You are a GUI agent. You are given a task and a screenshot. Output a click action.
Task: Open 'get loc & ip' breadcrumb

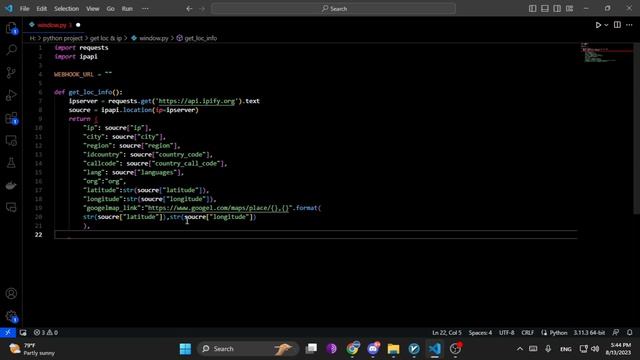(106, 38)
